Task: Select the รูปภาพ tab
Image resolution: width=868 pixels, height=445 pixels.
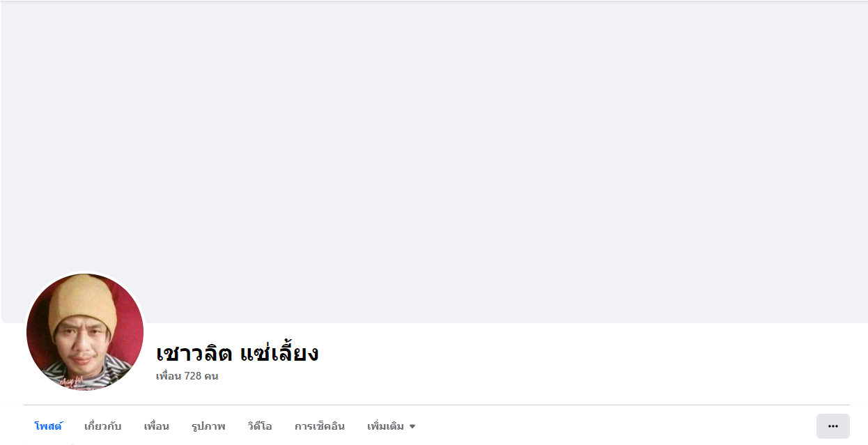Action: click(208, 426)
